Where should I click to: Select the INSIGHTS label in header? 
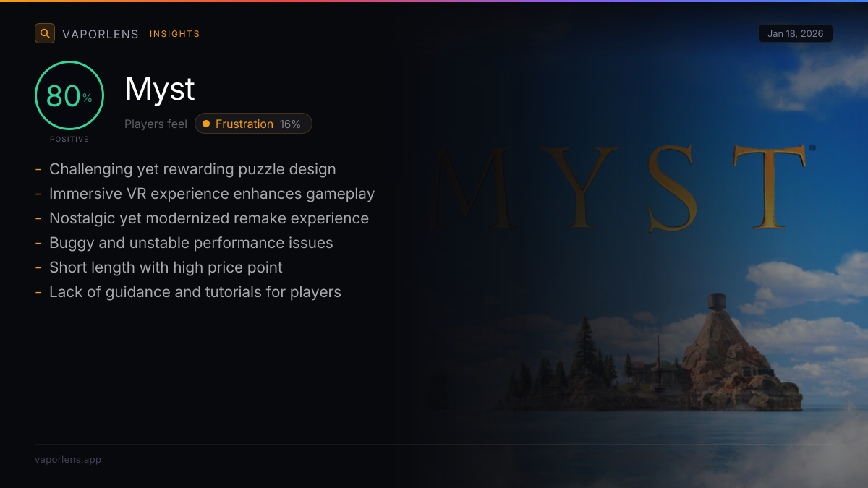click(x=174, y=34)
